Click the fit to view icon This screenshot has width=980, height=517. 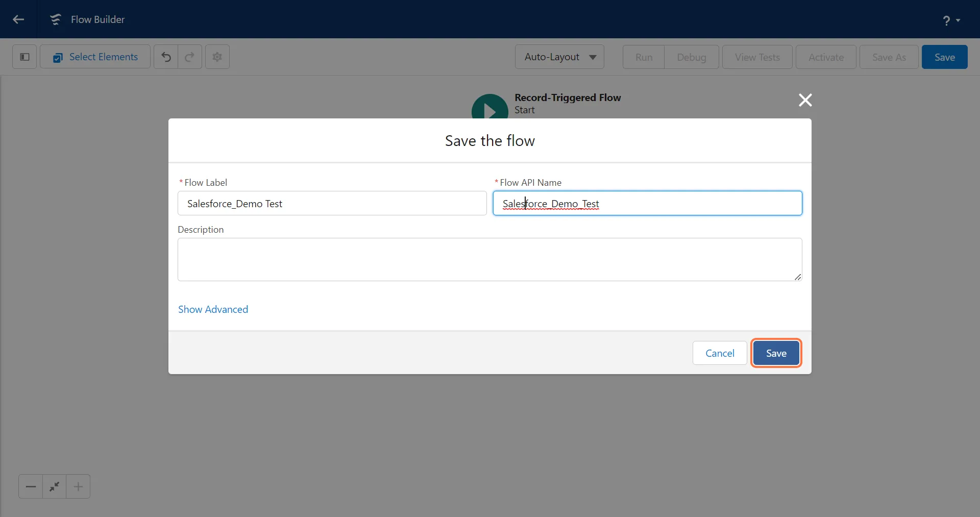coord(55,486)
